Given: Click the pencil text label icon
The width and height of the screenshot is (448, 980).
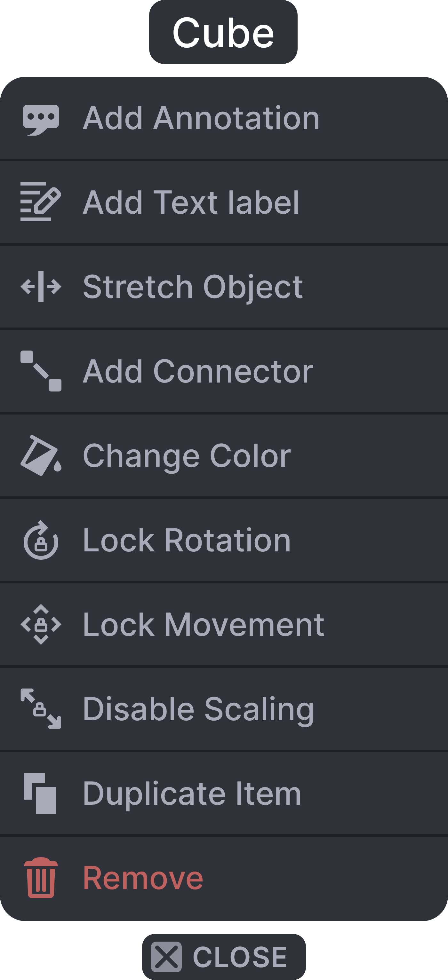Looking at the screenshot, I should (x=41, y=202).
